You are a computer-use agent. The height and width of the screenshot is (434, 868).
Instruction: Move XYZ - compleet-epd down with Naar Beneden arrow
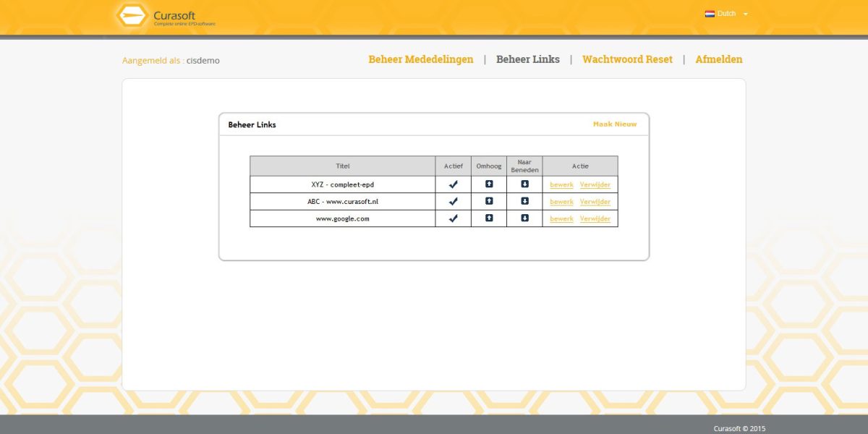[526, 184]
